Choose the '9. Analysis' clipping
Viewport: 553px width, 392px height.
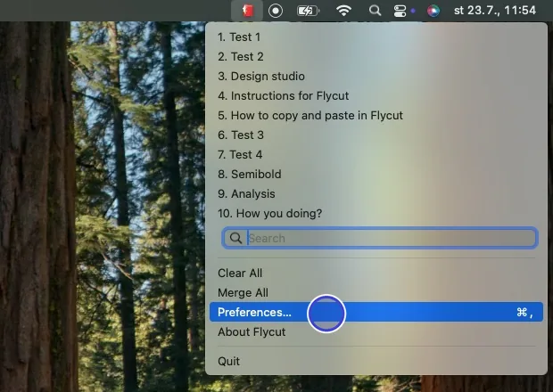pos(376,193)
